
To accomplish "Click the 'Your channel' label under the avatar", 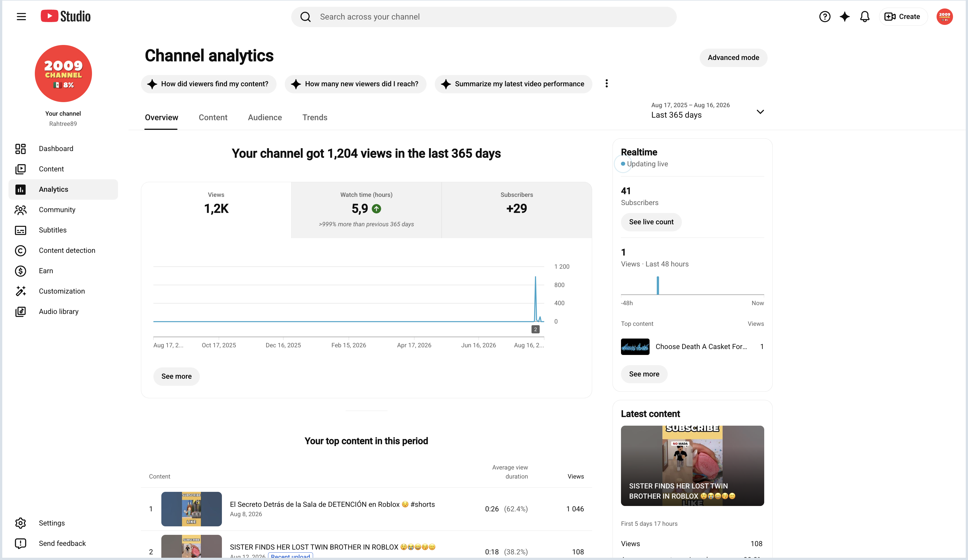I will (63, 114).
